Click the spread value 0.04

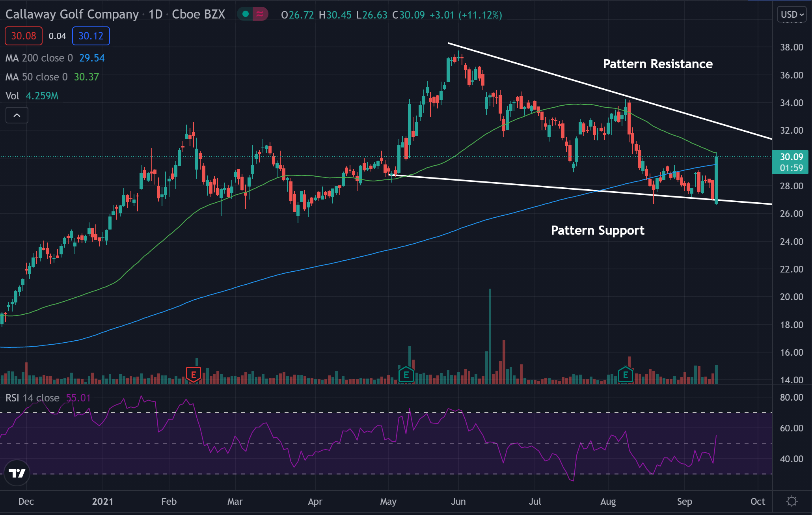57,36
